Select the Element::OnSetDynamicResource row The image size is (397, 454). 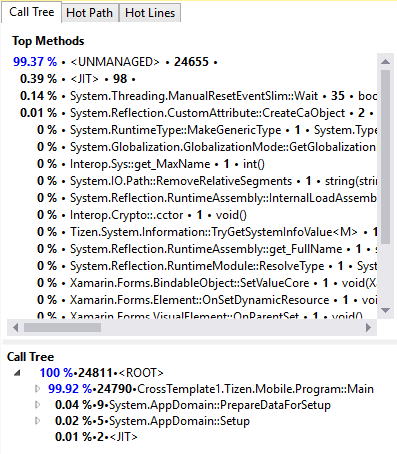[207, 300]
